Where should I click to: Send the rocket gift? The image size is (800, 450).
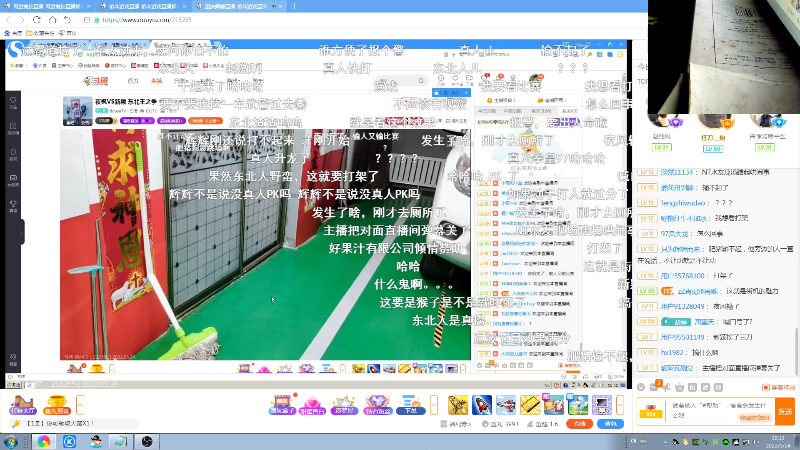click(x=482, y=405)
